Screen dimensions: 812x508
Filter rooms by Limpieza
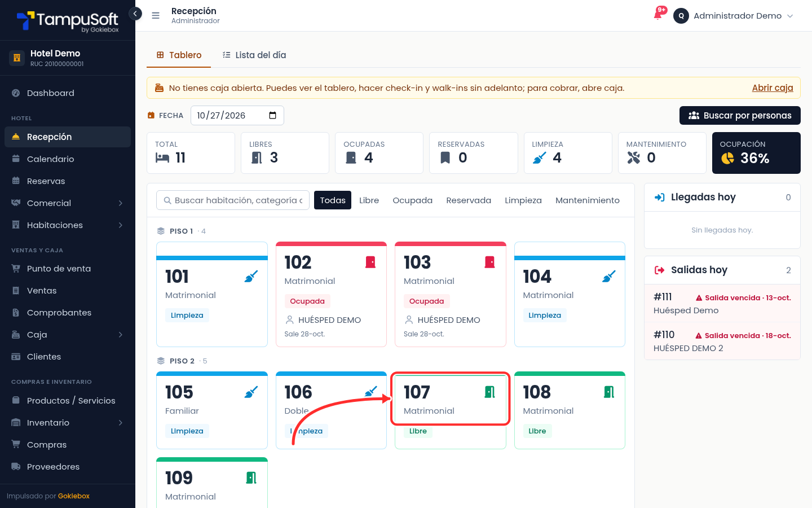[523, 200]
